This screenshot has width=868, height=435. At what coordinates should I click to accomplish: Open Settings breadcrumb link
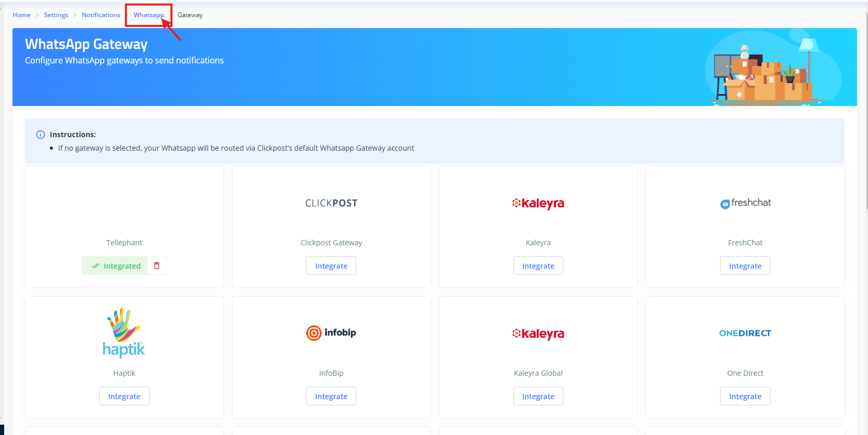(x=56, y=15)
